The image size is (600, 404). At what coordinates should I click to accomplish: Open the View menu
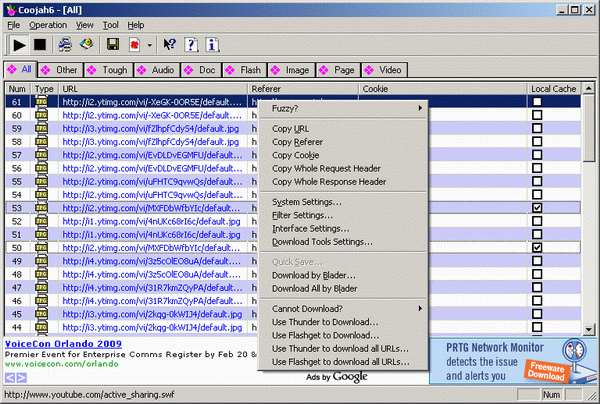[x=84, y=25]
